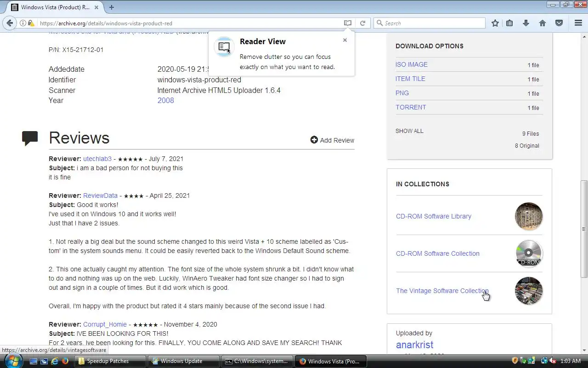Click CD-ROM Software Library thumbnail image
Screen dimensions: 588x368
pyautogui.click(x=529, y=216)
